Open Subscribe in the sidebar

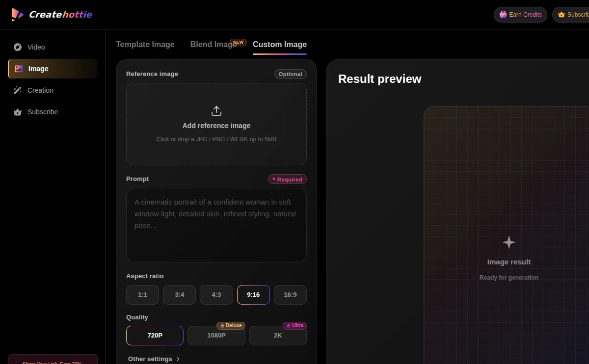tap(53, 112)
